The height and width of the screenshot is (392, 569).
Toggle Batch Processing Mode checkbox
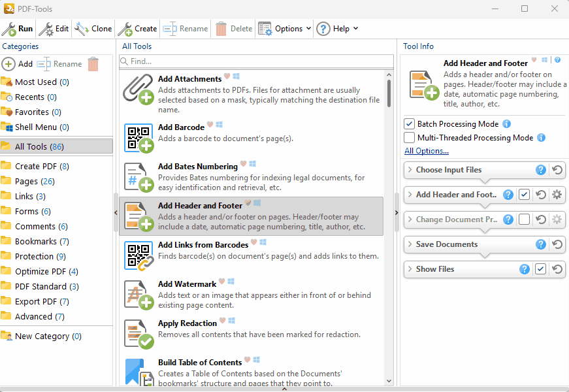tap(410, 124)
